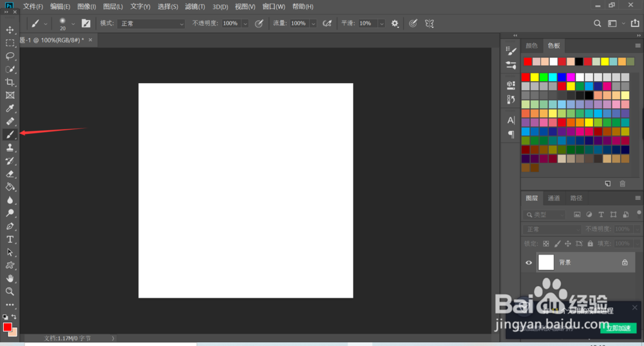The image size is (644, 346).
Task: Hide the 背景 layer with eye icon
Action: point(529,263)
